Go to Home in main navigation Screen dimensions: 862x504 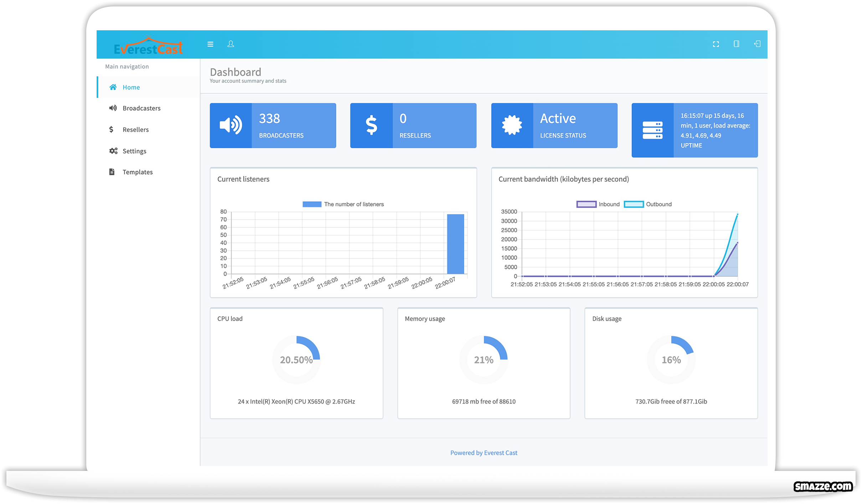point(131,87)
